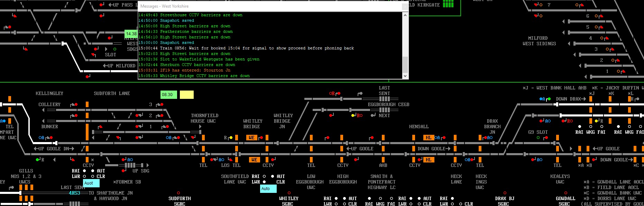Screen dimensions: 644x206
Task: Click train berth 4R53
Action: [74, 193]
